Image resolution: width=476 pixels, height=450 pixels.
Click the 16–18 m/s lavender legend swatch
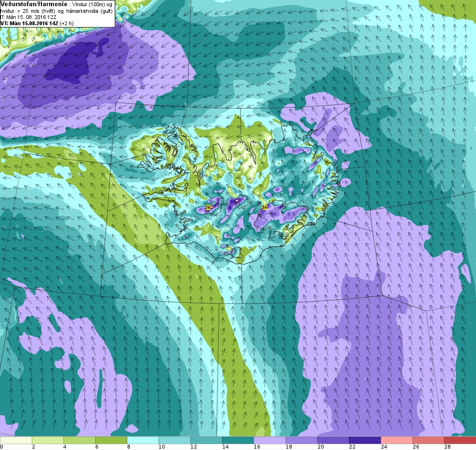point(270,440)
